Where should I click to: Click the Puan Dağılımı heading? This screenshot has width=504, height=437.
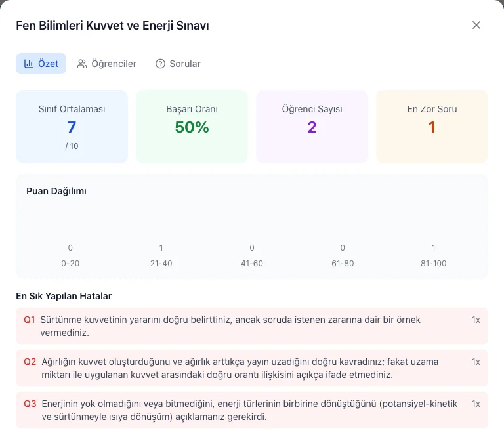click(56, 191)
